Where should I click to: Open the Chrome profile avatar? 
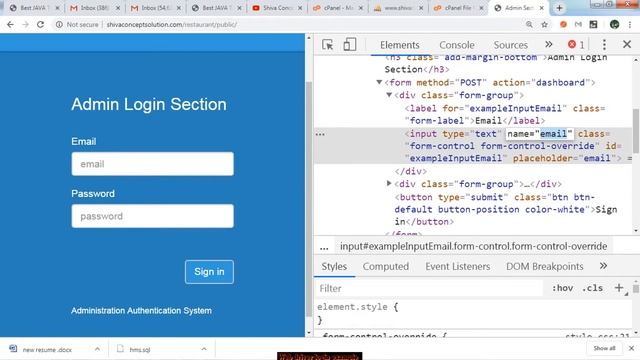point(614,24)
